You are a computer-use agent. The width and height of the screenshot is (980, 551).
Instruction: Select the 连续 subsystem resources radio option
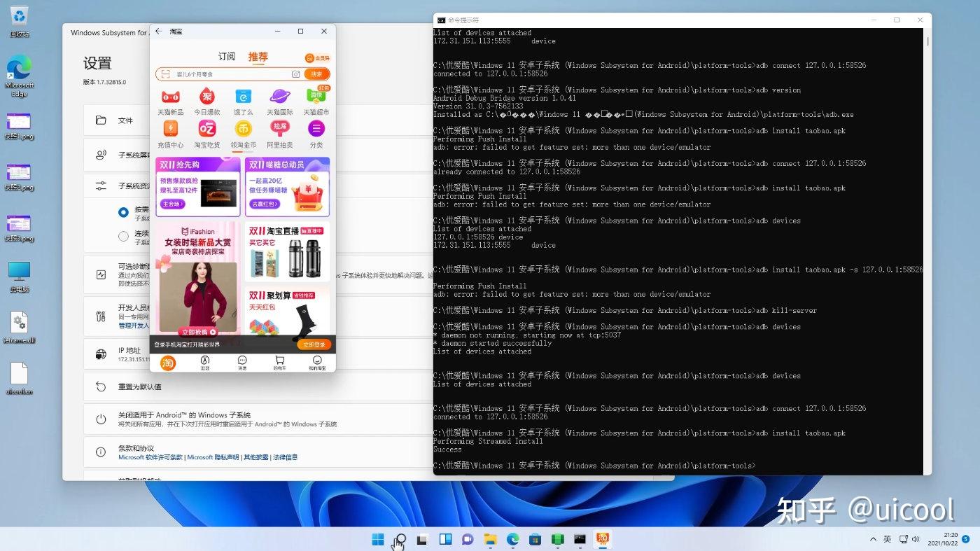pos(123,236)
